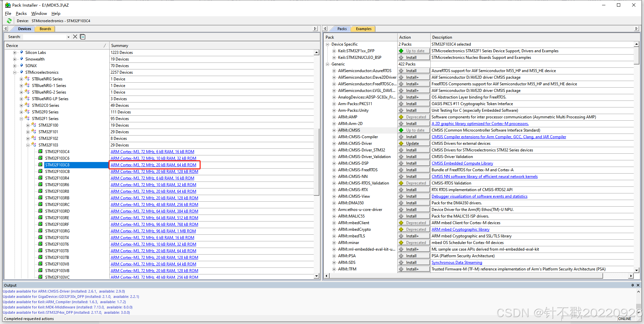Open the Search history dropdown arrow
Viewport: 644px width, 324px height.
(68, 37)
